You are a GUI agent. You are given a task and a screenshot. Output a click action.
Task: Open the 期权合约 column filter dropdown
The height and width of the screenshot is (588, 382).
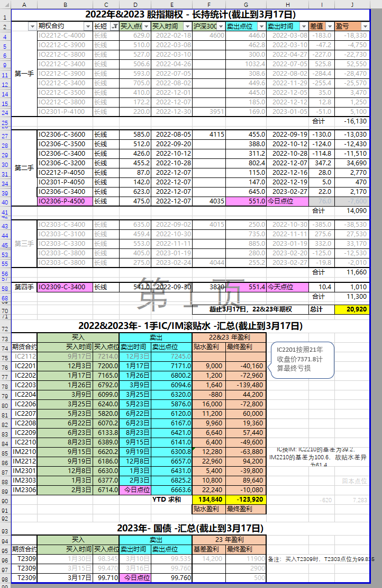tap(88, 26)
